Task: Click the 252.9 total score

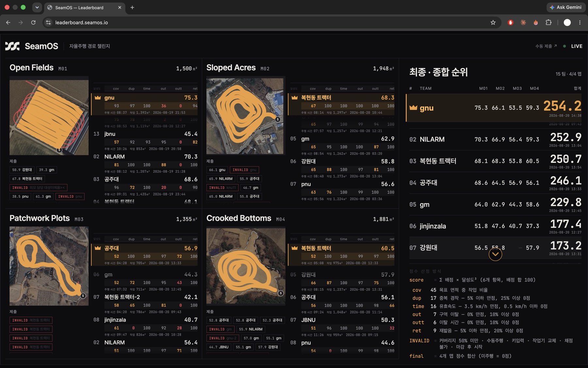Action: click(x=566, y=137)
